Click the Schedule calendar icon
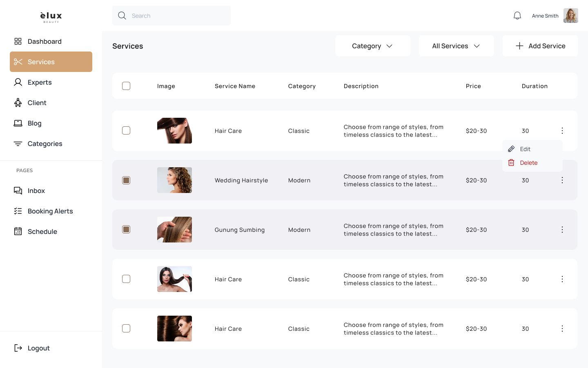Image resolution: width=588 pixels, height=368 pixels. [x=18, y=231]
